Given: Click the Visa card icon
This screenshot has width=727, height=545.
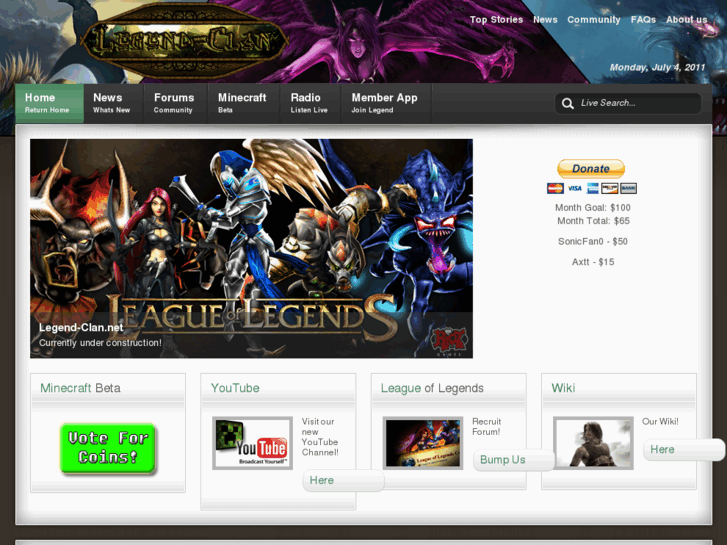Looking at the screenshot, I should [x=574, y=188].
